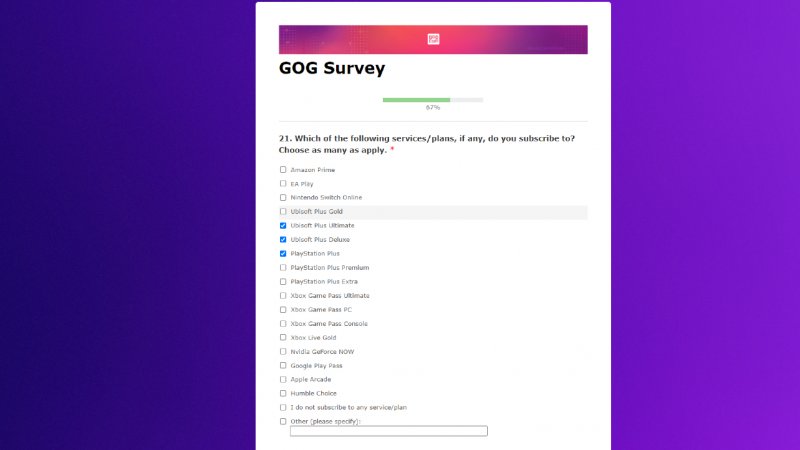The height and width of the screenshot is (450, 800).
Task: Check the Amazon Prime checkbox
Action: click(x=283, y=170)
